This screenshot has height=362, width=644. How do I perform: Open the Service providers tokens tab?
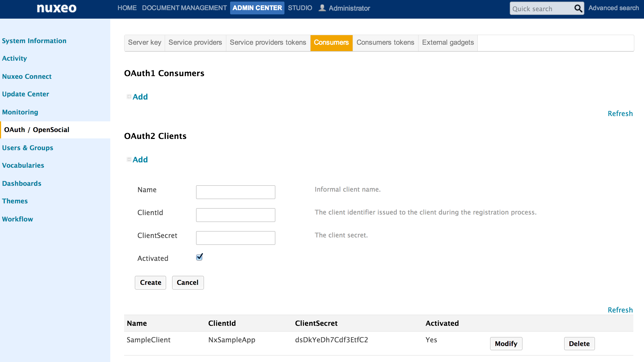[x=268, y=43]
